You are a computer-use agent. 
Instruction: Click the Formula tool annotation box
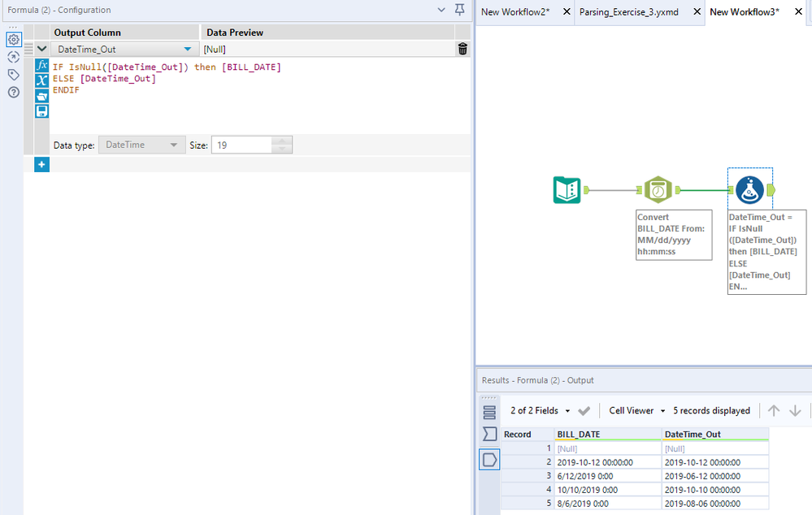(x=766, y=252)
